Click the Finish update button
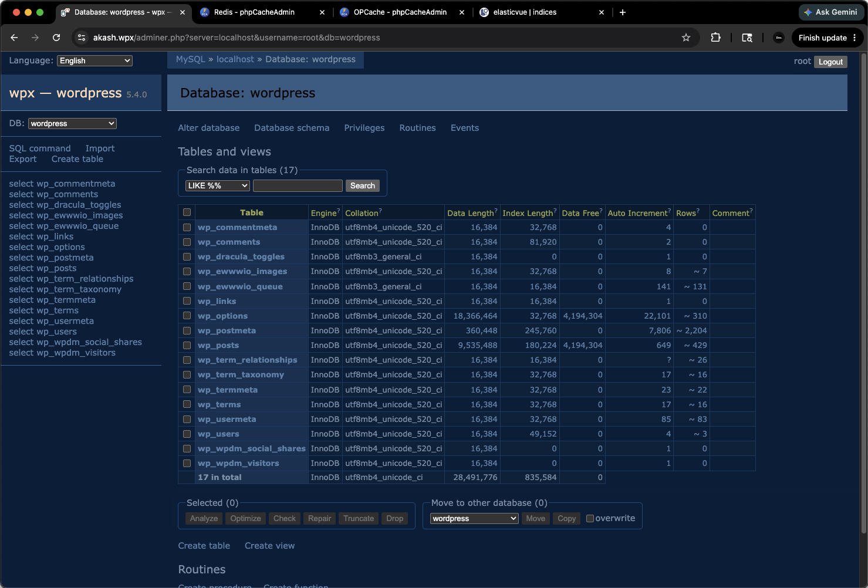Viewport: 868px width, 588px height. 822,38
